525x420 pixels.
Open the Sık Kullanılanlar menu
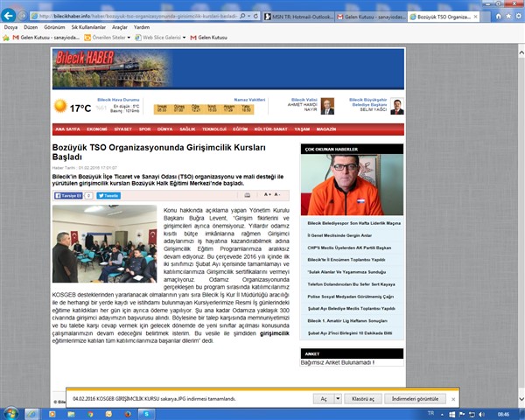pyautogui.click(x=88, y=27)
